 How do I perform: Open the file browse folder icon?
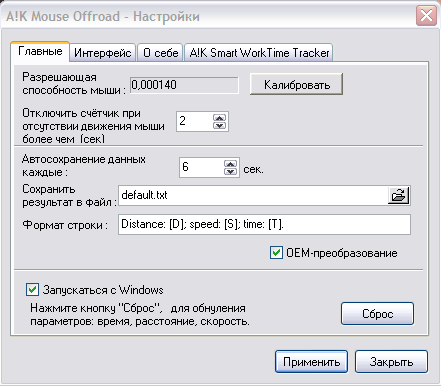(399, 195)
